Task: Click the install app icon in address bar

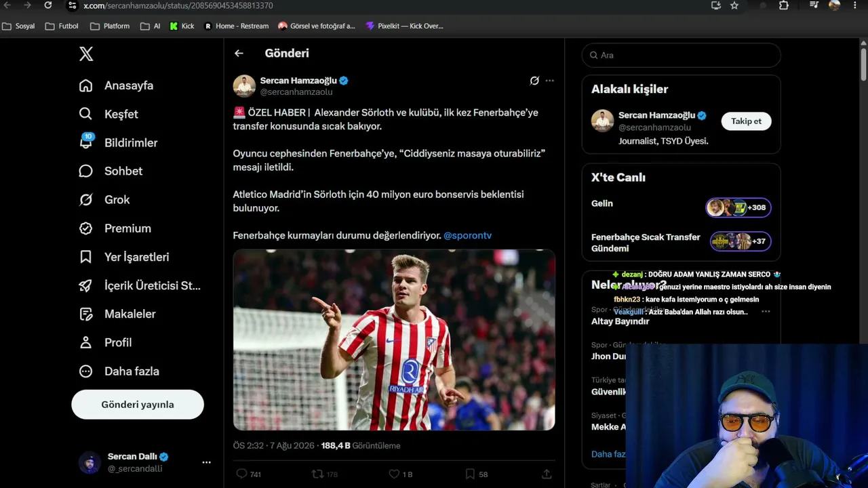Action: click(715, 5)
